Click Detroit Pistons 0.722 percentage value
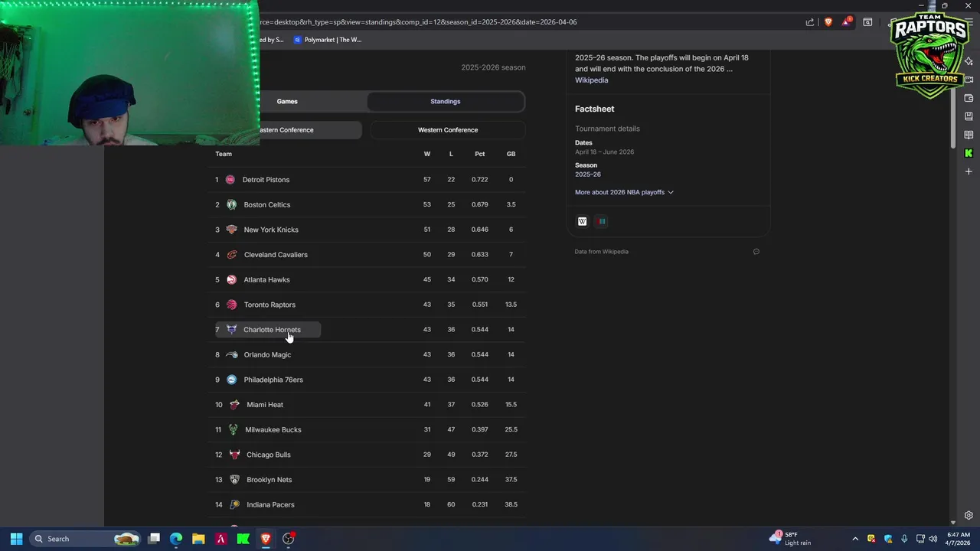980x551 pixels. [479, 180]
